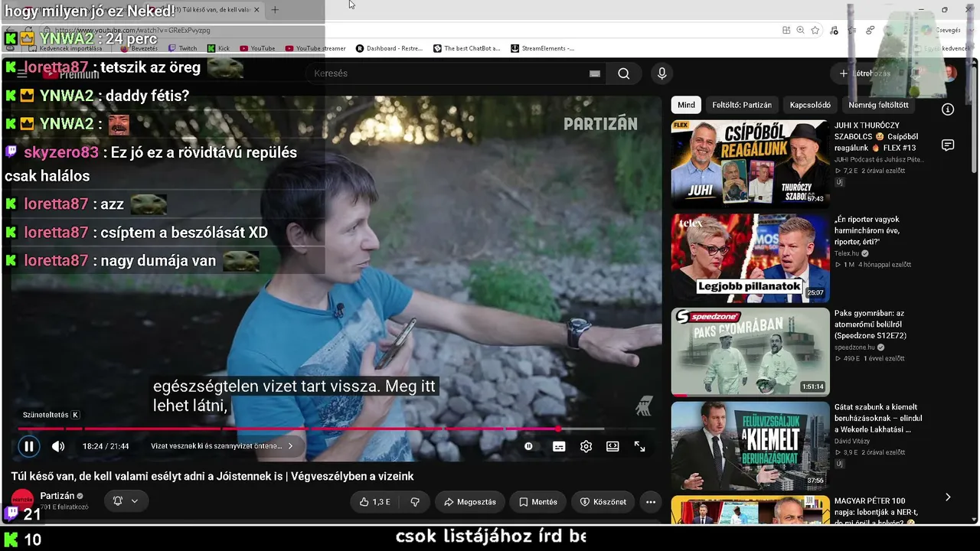Open 'Dashboard - Restre...' bookmark
The image size is (980, 551).
pos(389,48)
